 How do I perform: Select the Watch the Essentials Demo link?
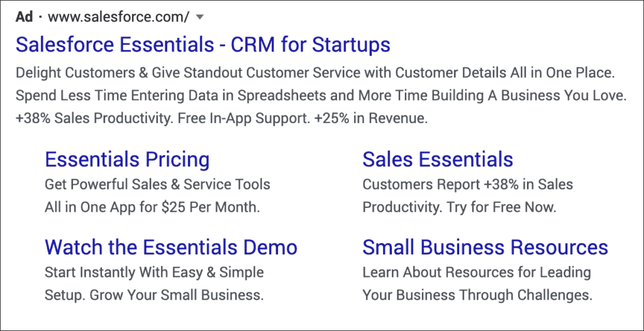coord(171,247)
